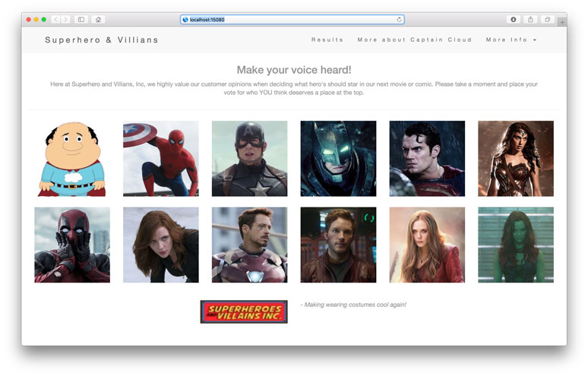Image resolution: width=588 pixels, height=376 pixels.
Task: Add a new tab with the plus button
Action: (x=562, y=23)
